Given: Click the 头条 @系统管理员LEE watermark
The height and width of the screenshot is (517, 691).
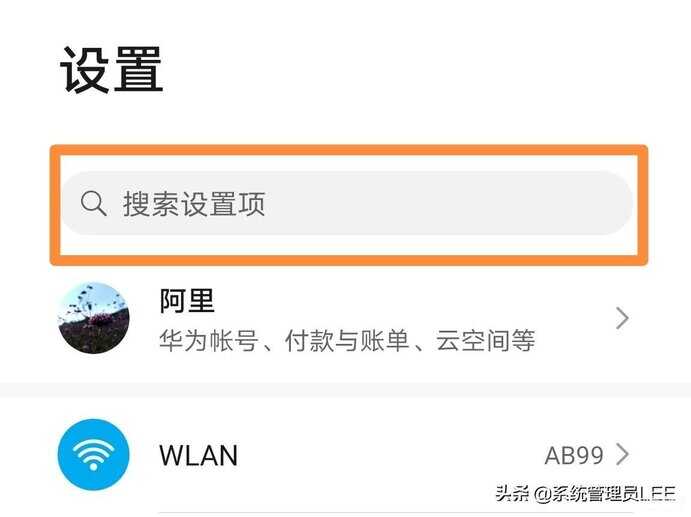Looking at the screenshot, I should [x=585, y=493].
